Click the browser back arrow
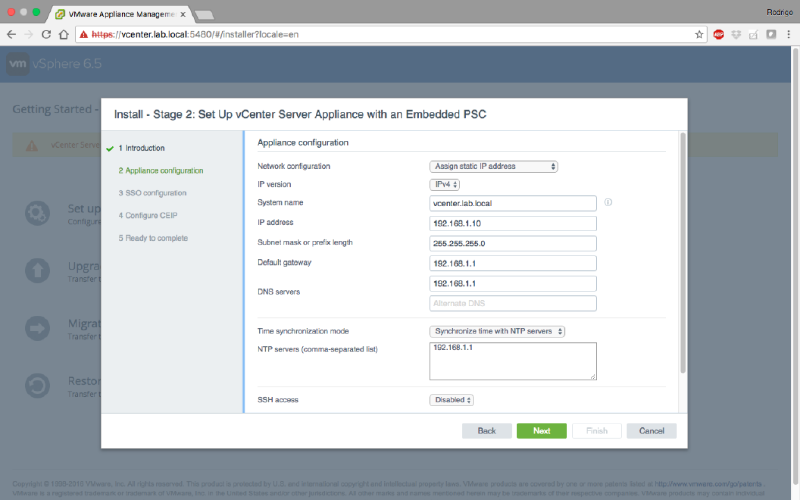The height and width of the screenshot is (500, 800). click(x=10, y=34)
